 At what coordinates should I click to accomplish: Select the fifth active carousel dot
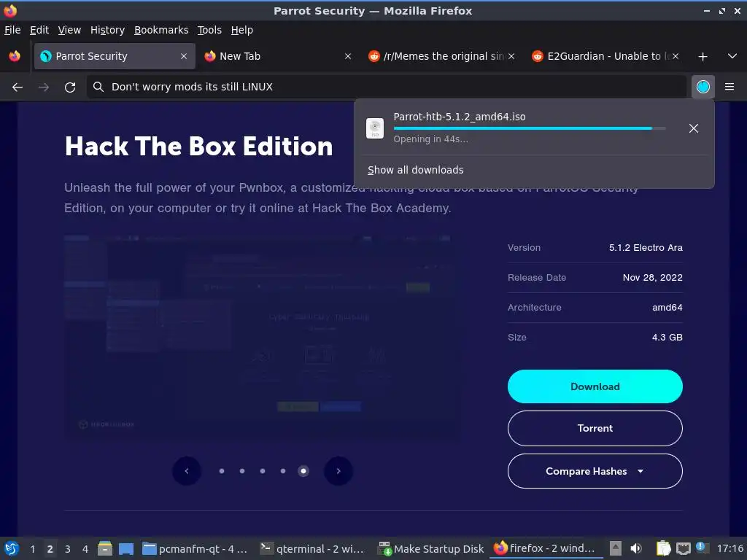[303, 471]
